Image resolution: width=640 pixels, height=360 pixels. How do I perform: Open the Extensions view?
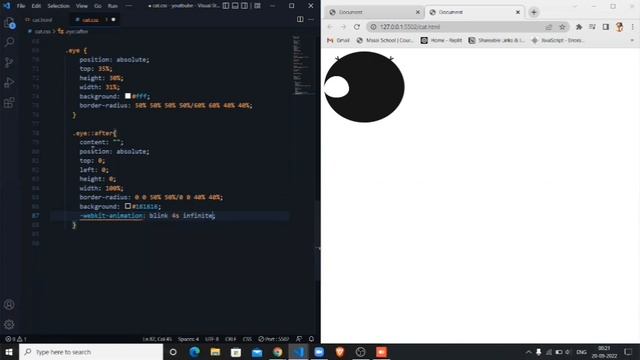click(x=9, y=102)
